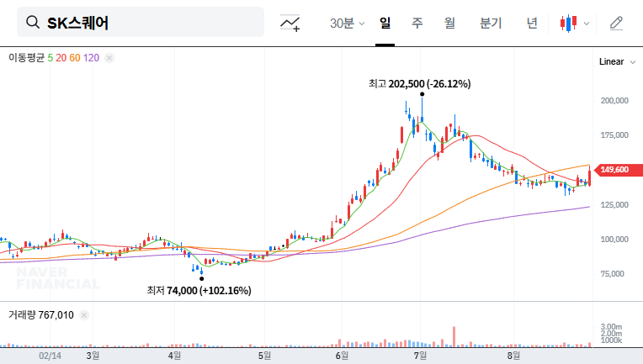The width and height of the screenshot is (643, 364).
Task: Click the 이동평균 indicator label
Action: tap(26, 58)
